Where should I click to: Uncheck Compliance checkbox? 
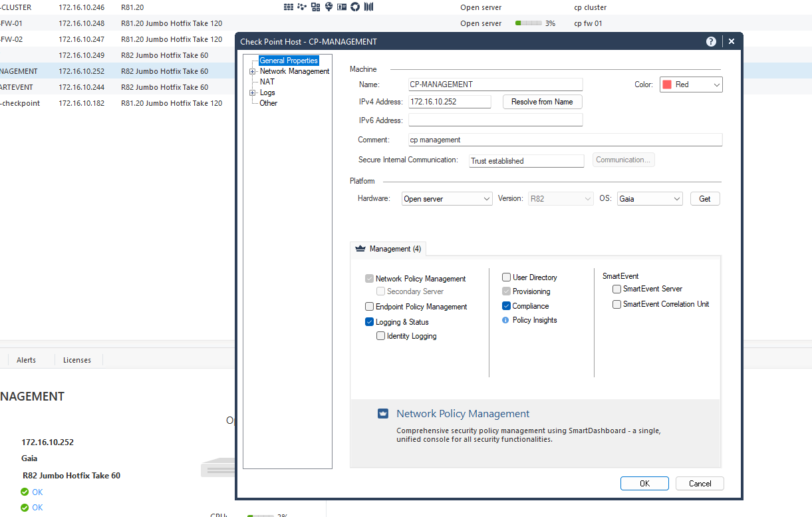[x=506, y=306]
